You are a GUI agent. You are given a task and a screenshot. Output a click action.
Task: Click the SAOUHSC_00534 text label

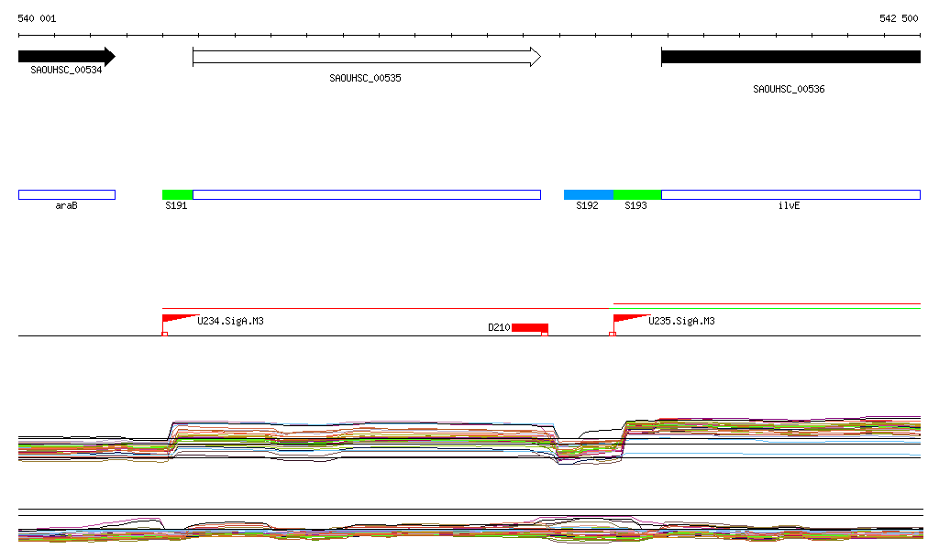pos(66,71)
